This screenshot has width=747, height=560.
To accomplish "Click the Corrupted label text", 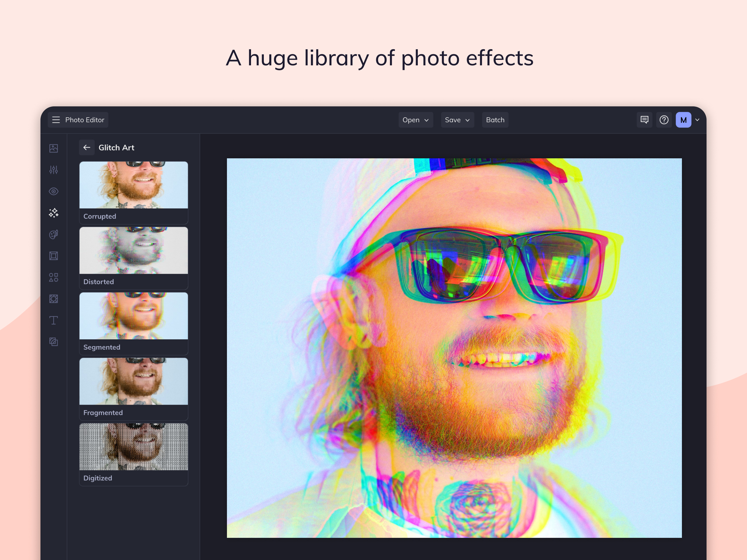I will point(100,217).
